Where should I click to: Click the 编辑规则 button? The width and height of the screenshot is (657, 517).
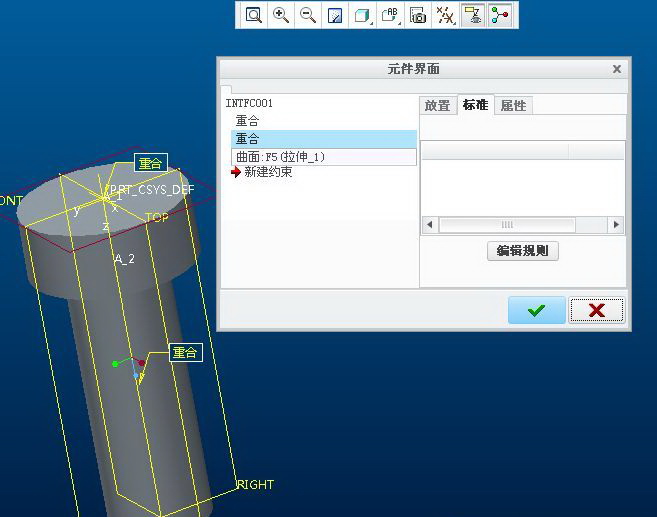[522, 251]
